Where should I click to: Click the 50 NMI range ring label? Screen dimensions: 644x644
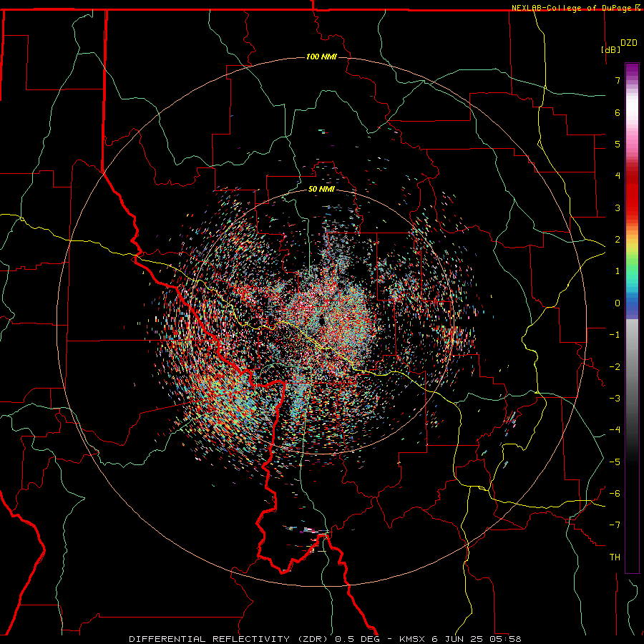pos(321,189)
